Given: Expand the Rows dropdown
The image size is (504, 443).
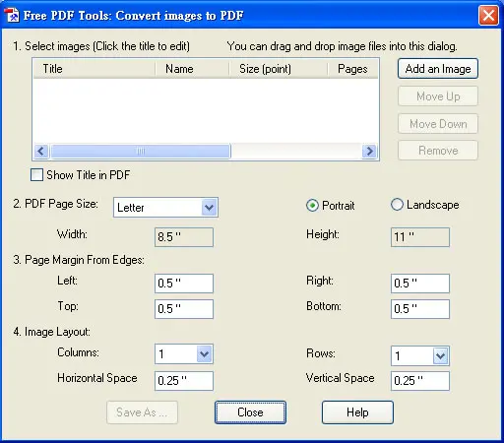Looking at the screenshot, I should pyautogui.click(x=440, y=355).
